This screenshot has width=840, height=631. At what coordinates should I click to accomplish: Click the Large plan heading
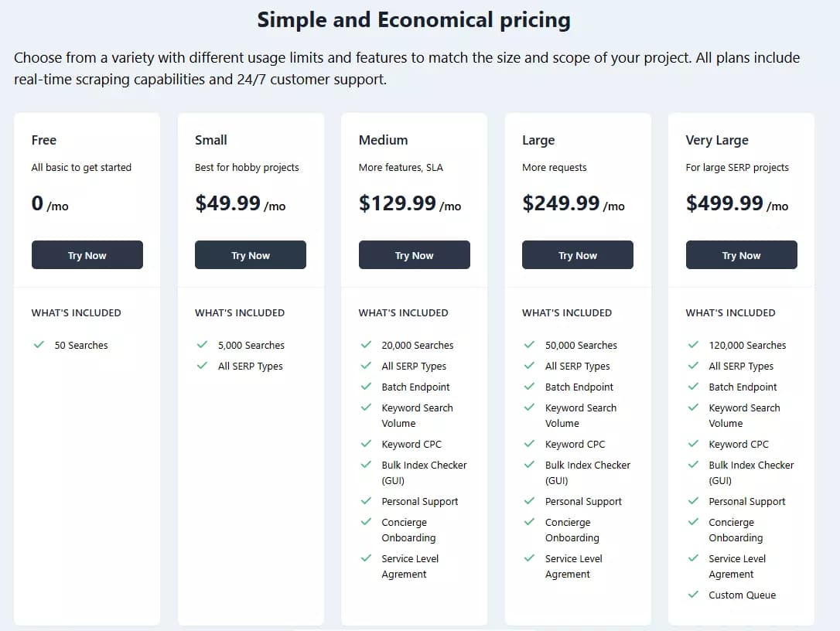pos(540,140)
